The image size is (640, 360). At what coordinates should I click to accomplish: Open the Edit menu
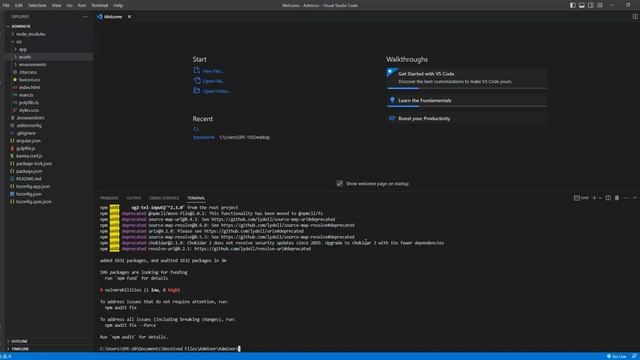point(19,5)
